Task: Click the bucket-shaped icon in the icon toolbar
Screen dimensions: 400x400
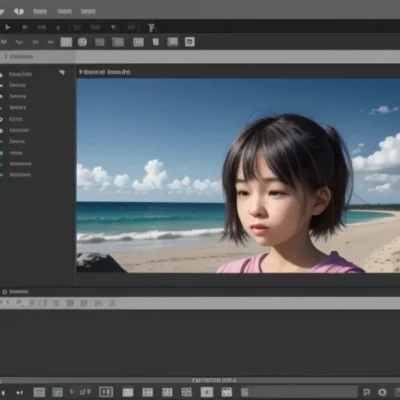Action: 155,42
